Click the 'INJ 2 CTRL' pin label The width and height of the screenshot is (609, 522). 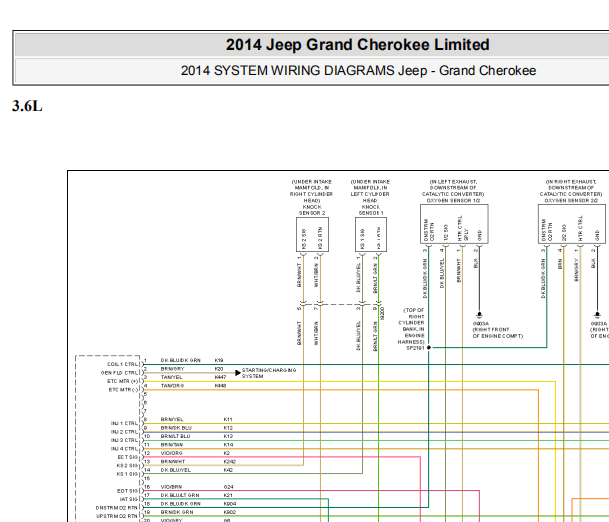124,432
